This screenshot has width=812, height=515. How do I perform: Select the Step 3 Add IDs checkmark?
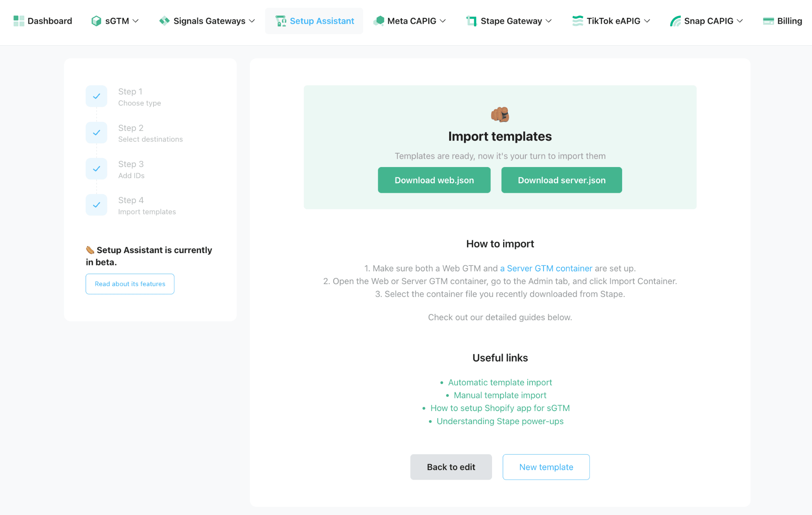click(x=96, y=169)
